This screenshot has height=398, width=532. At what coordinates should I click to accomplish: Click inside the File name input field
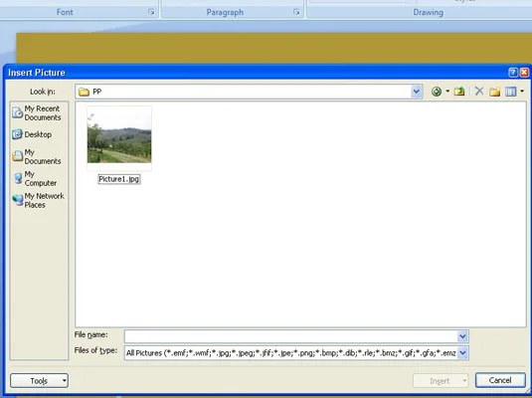point(291,336)
